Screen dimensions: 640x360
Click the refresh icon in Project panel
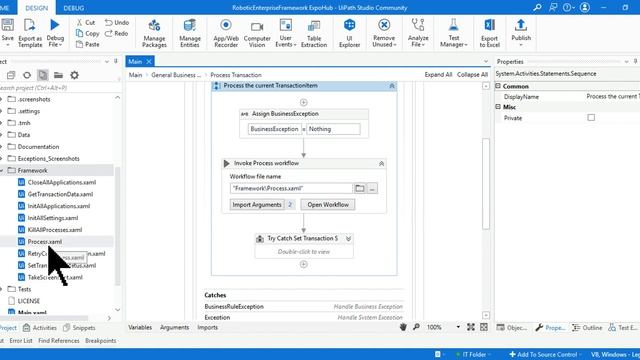pos(27,75)
